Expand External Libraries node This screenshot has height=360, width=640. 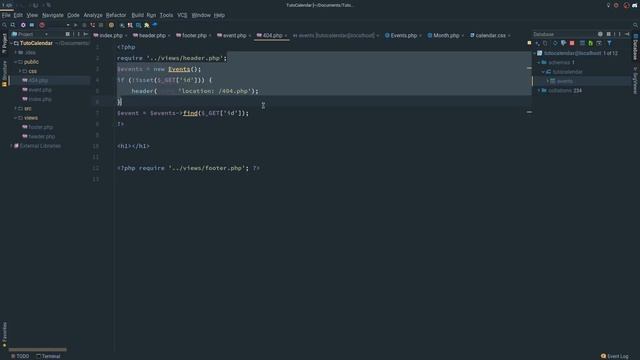[x=11, y=146]
